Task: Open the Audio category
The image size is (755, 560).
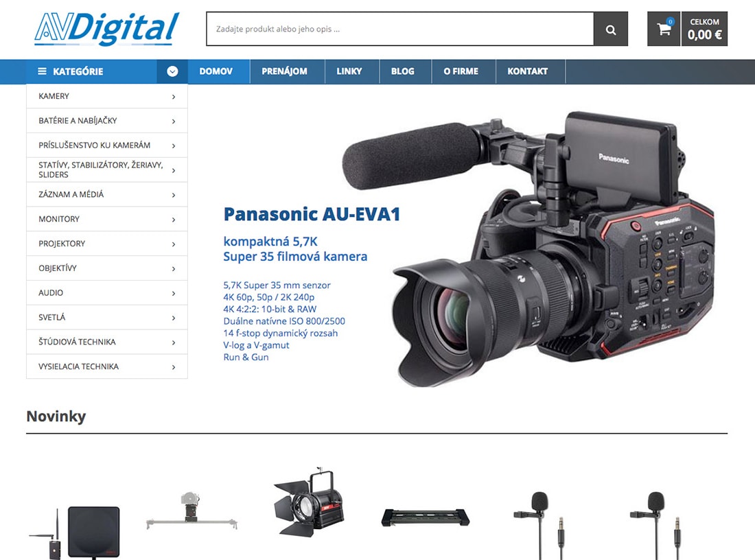Action: coord(107,293)
